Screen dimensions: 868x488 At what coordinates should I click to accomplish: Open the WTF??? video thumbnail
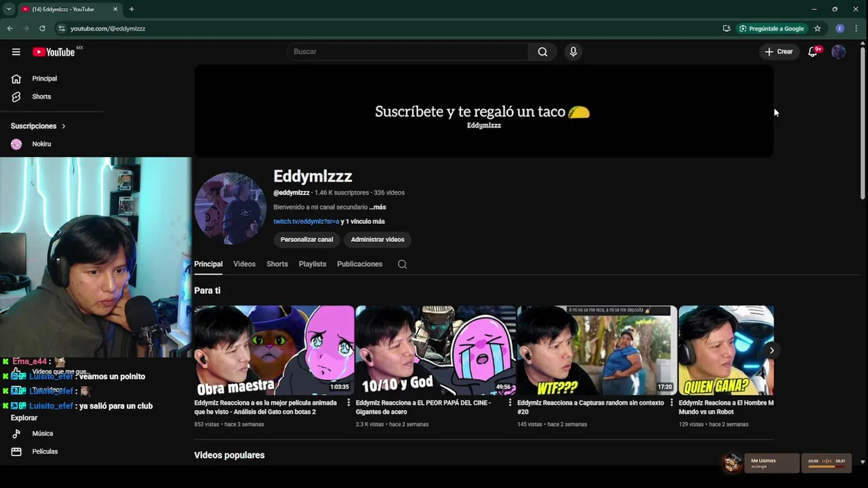[x=597, y=350]
